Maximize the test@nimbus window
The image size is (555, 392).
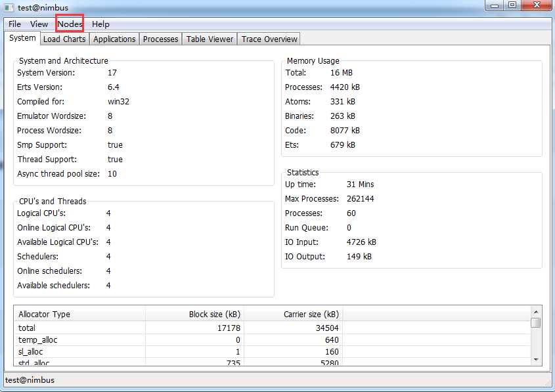tap(512, 5)
